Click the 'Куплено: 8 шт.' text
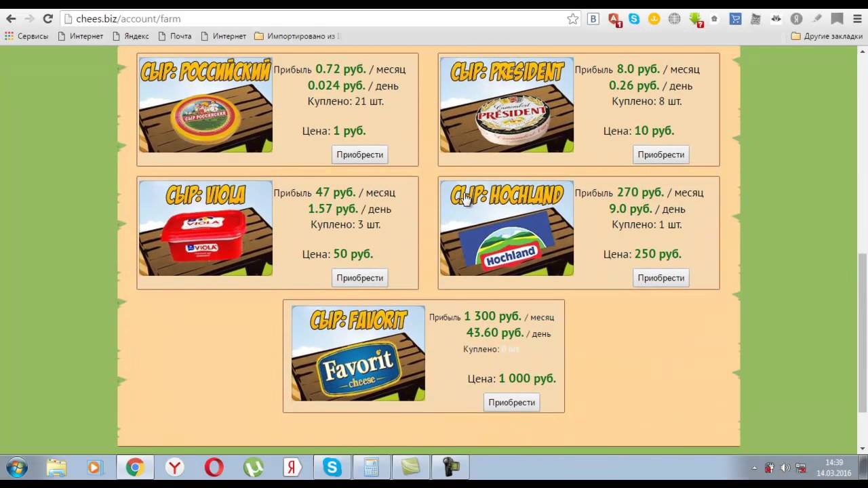The height and width of the screenshot is (488, 868). pyautogui.click(x=647, y=101)
